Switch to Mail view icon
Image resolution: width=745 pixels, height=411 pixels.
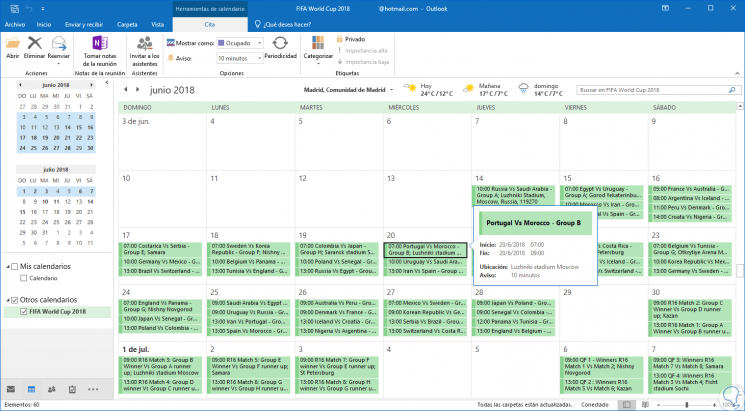[x=10, y=389]
